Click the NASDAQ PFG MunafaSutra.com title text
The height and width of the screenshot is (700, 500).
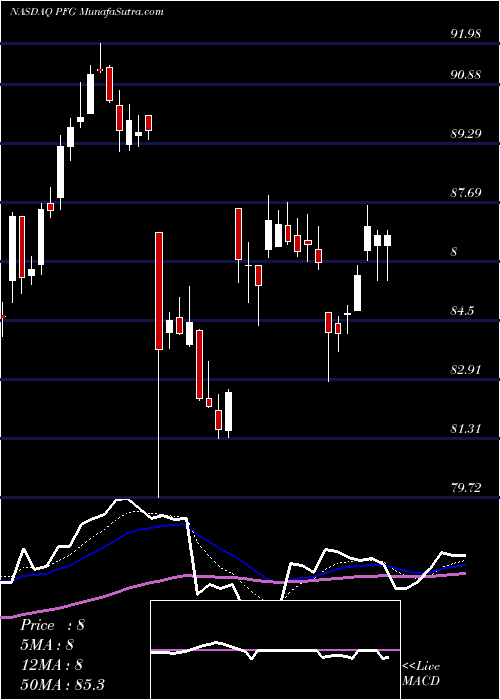[x=87, y=12]
